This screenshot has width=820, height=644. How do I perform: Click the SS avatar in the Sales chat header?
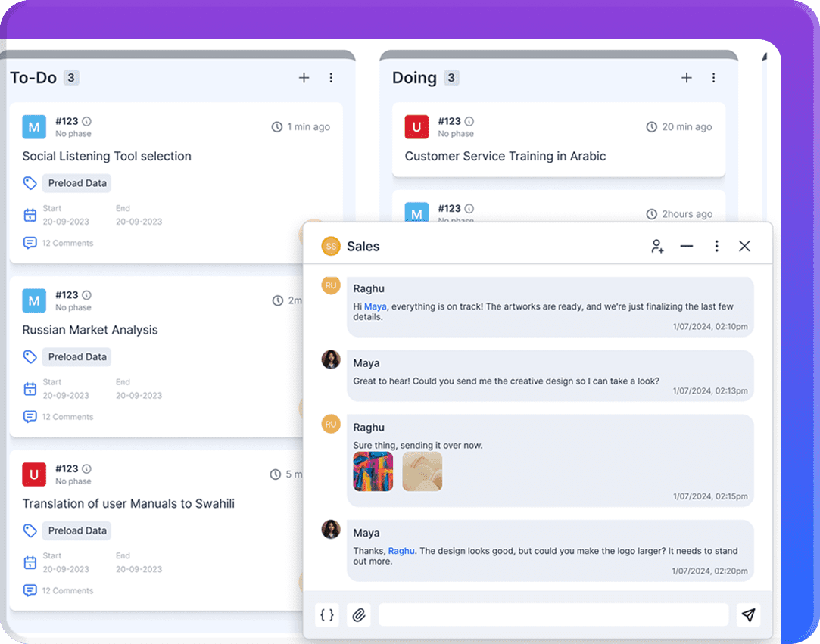(331, 246)
